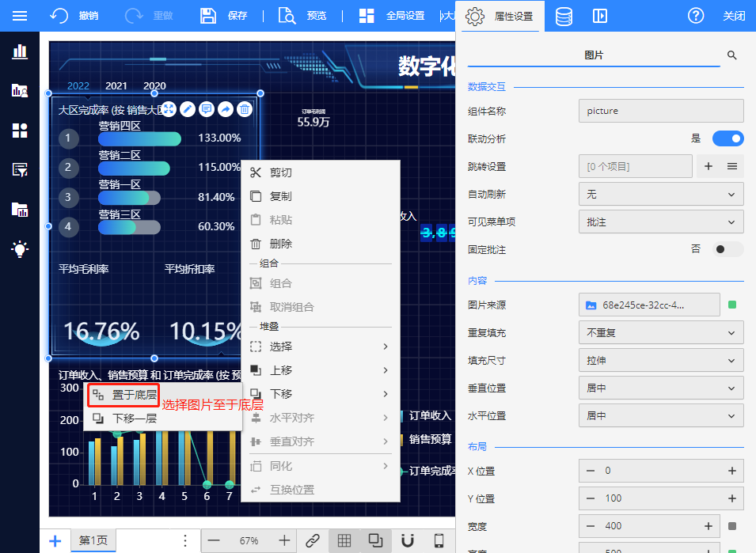Click the edit pencil icon on widget toolbar
This screenshot has width=756, height=553.
[x=188, y=109]
